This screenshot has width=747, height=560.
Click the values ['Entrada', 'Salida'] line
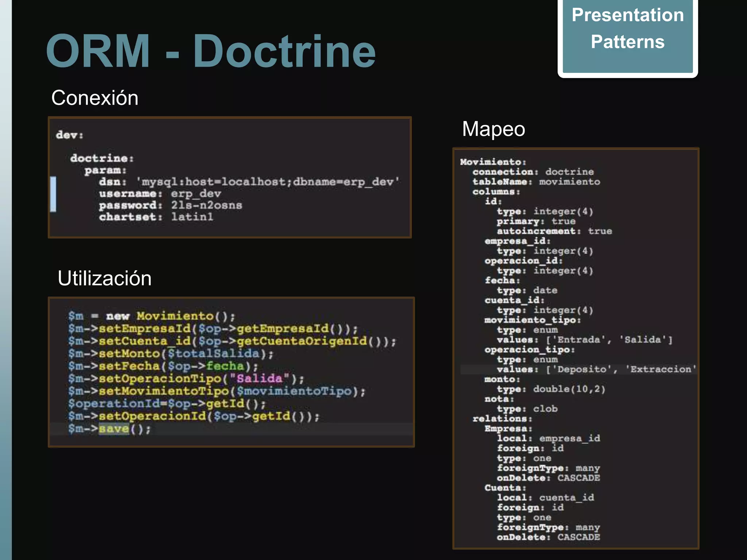584,340
